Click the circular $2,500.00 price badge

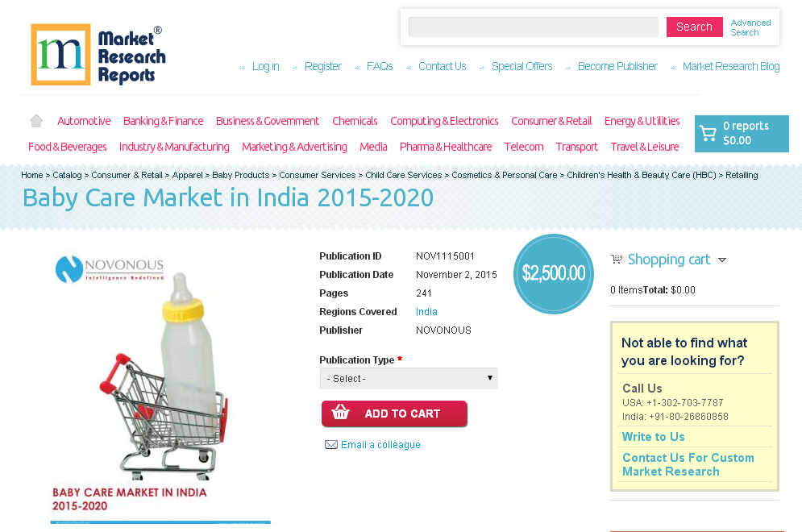point(554,274)
